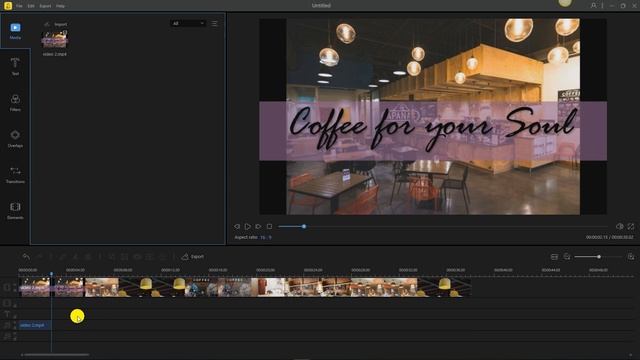Click the preview time counter
The width and height of the screenshot is (640, 360).
[609, 237]
